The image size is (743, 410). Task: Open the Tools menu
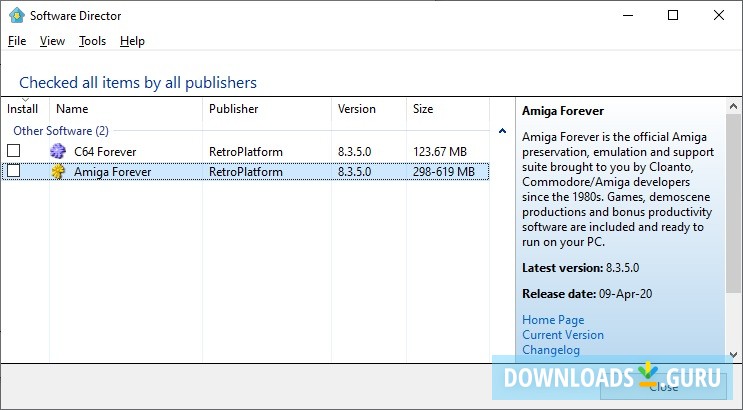pos(92,41)
